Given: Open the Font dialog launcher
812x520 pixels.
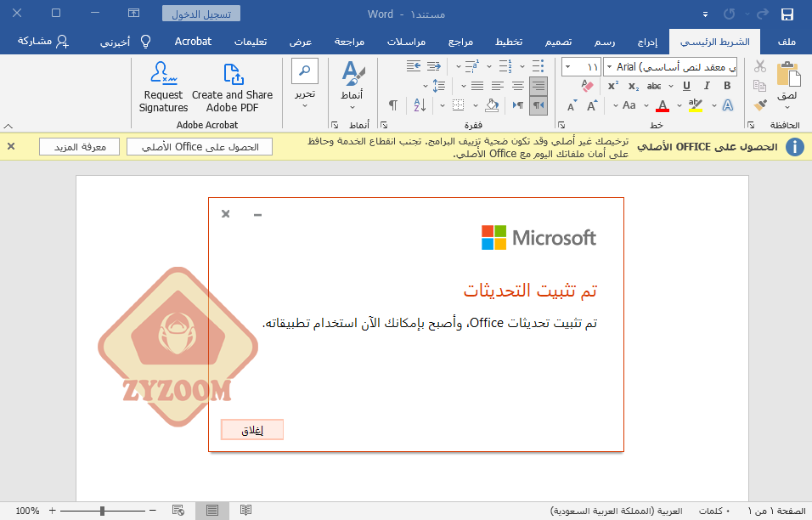Looking at the screenshot, I should coord(561,125).
